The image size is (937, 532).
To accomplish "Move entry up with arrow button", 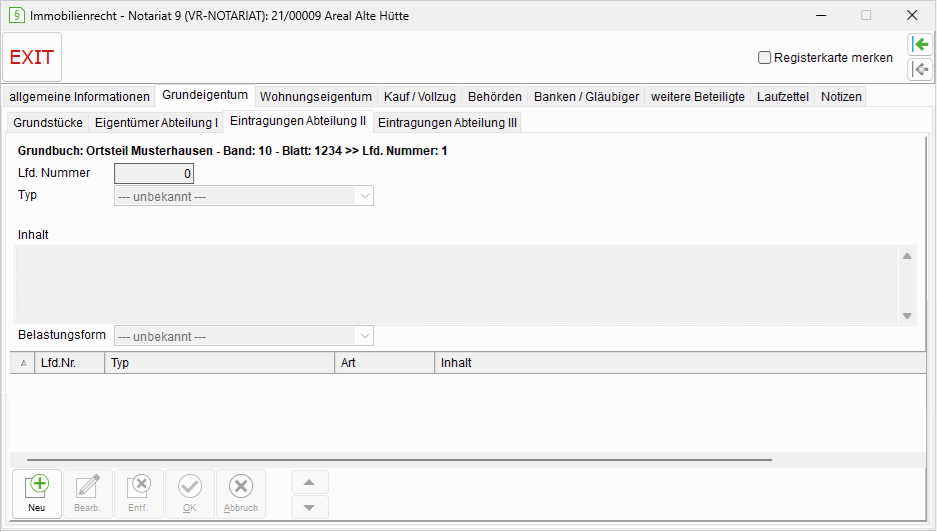I will coord(310,482).
